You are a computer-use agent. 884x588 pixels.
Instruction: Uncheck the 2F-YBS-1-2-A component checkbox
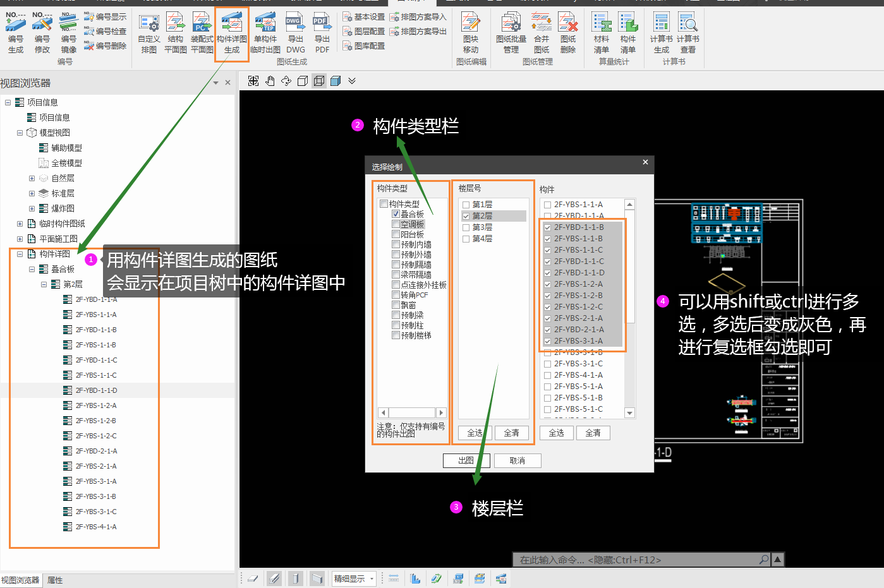pos(548,284)
